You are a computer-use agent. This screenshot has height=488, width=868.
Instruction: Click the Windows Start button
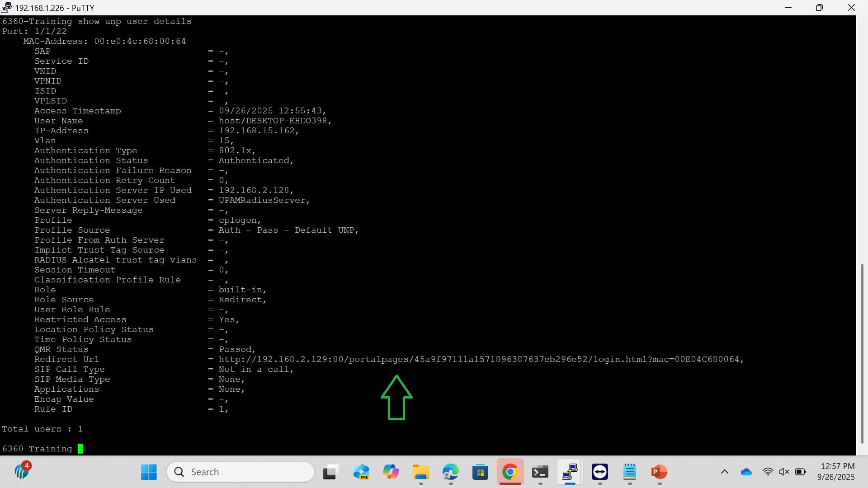point(149,472)
